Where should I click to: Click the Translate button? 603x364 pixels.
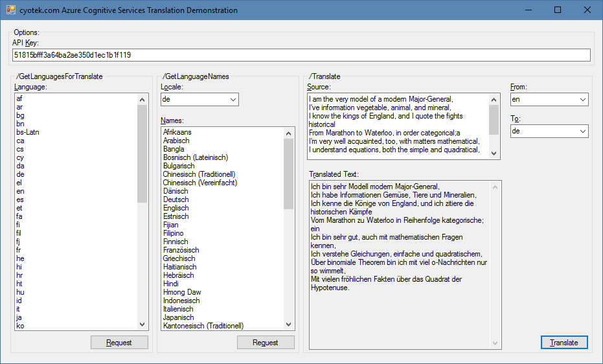click(564, 343)
